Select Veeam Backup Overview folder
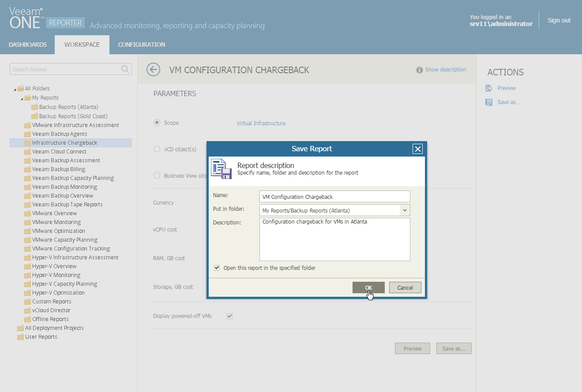Screen dimensions: 582x392 (x=63, y=196)
